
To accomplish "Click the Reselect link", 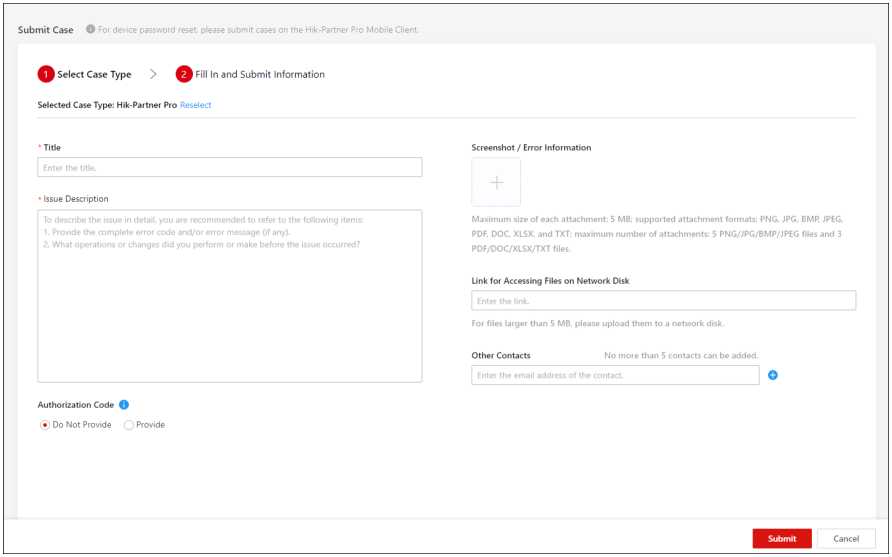I will point(196,105).
